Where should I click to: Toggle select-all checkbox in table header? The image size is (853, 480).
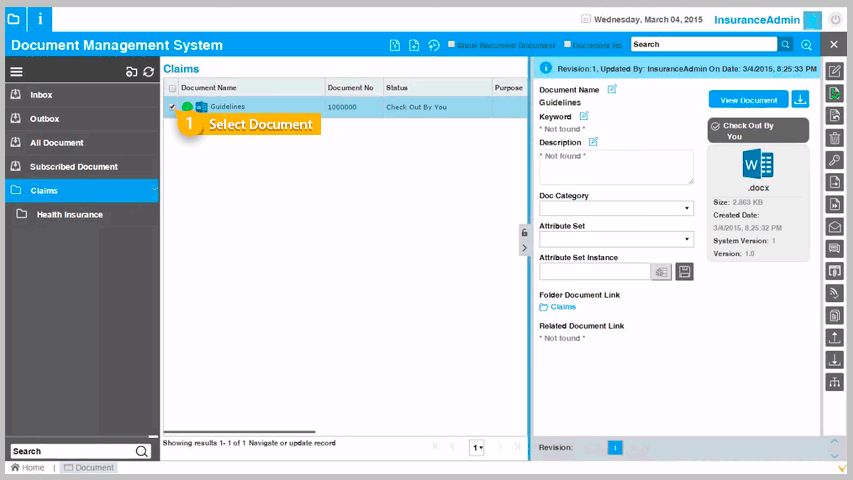(x=172, y=88)
